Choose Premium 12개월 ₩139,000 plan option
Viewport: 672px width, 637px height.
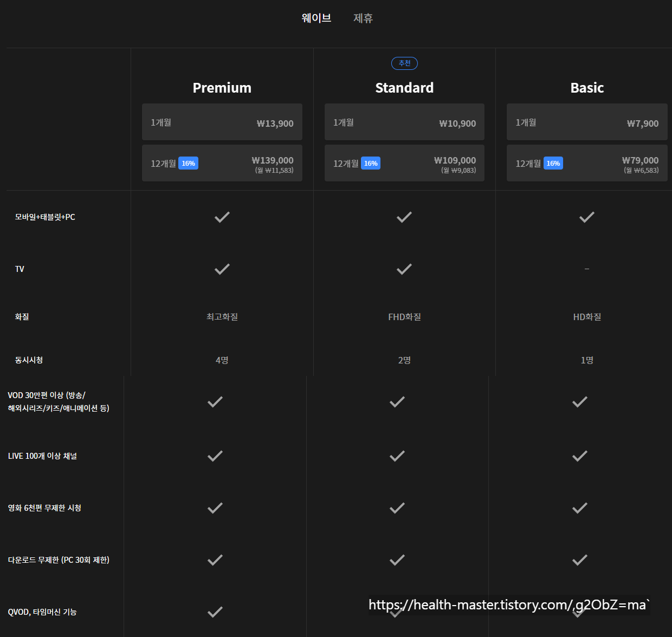(x=222, y=163)
